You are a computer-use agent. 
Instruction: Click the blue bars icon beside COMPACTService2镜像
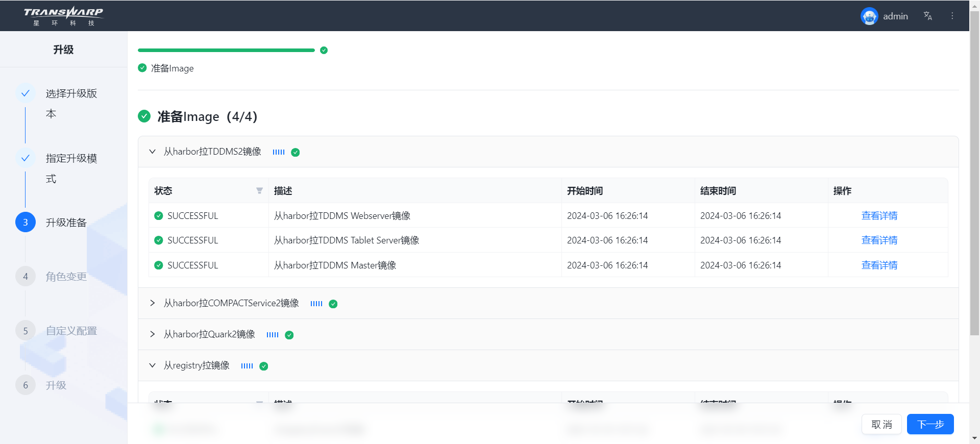coord(316,304)
